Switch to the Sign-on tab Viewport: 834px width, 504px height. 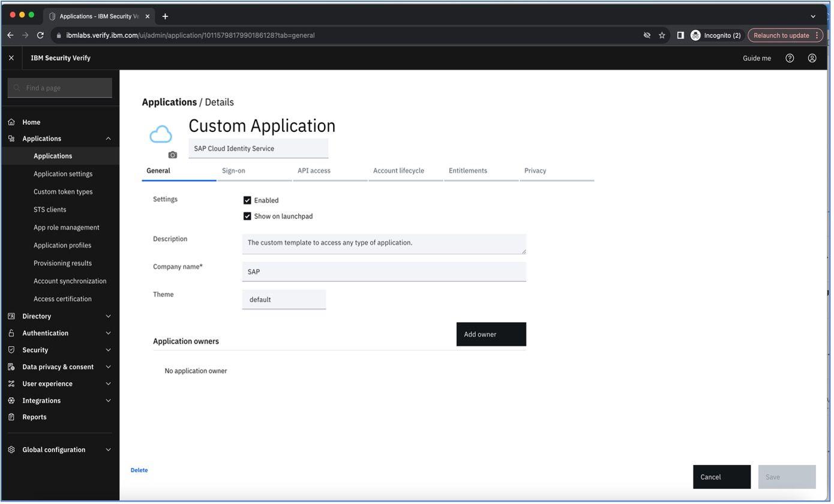(233, 170)
